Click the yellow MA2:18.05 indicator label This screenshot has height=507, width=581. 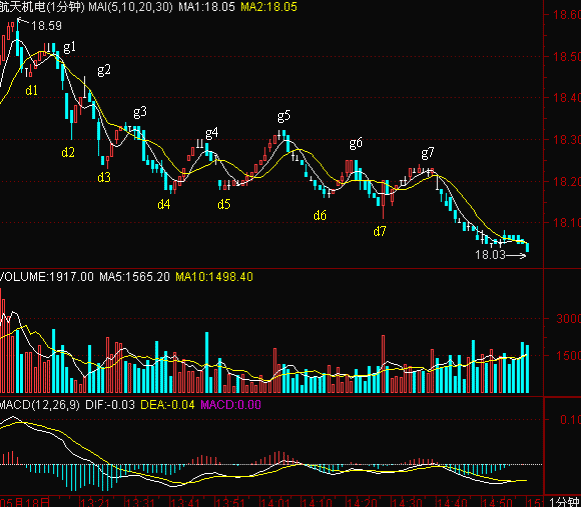point(269,7)
